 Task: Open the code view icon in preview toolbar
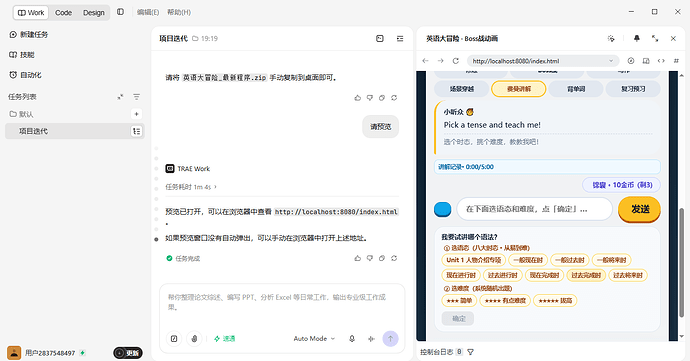tap(661, 61)
